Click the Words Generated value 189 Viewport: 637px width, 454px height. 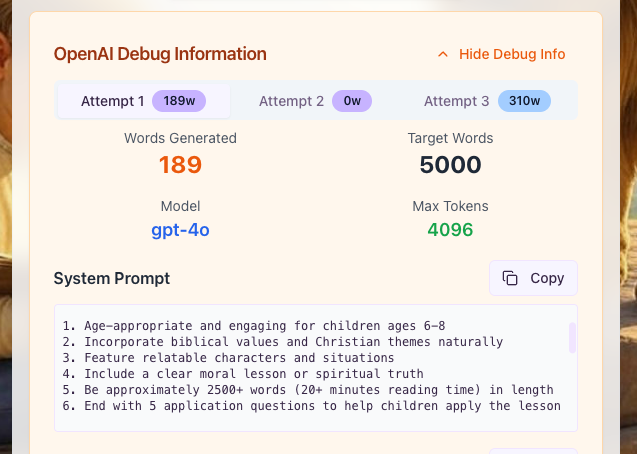[180, 164]
